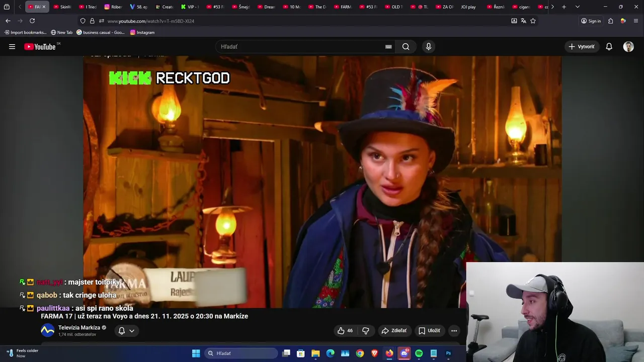Go to the YouTube home logo
The height and width of the screenshot is (362, 644).
40,47
